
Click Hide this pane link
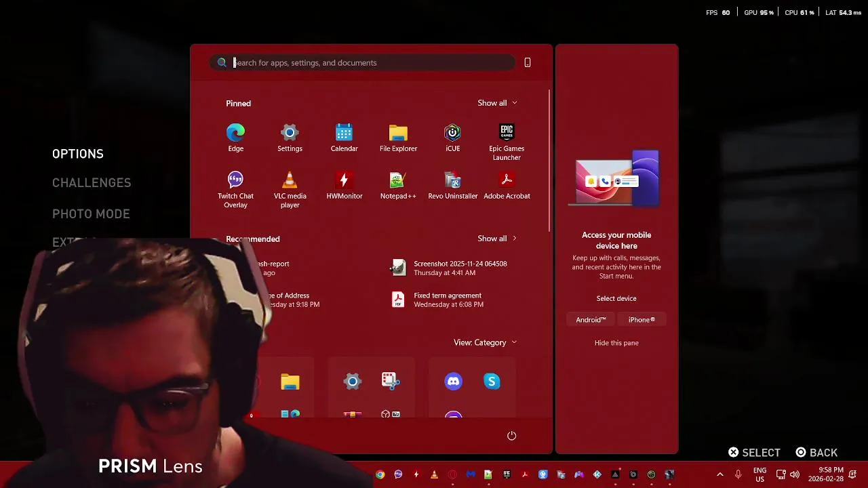616,343
